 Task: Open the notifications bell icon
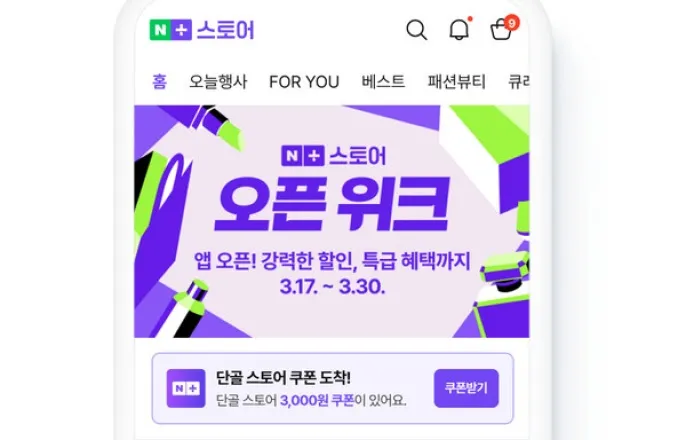pyautogui.click(x=459, y=30)
